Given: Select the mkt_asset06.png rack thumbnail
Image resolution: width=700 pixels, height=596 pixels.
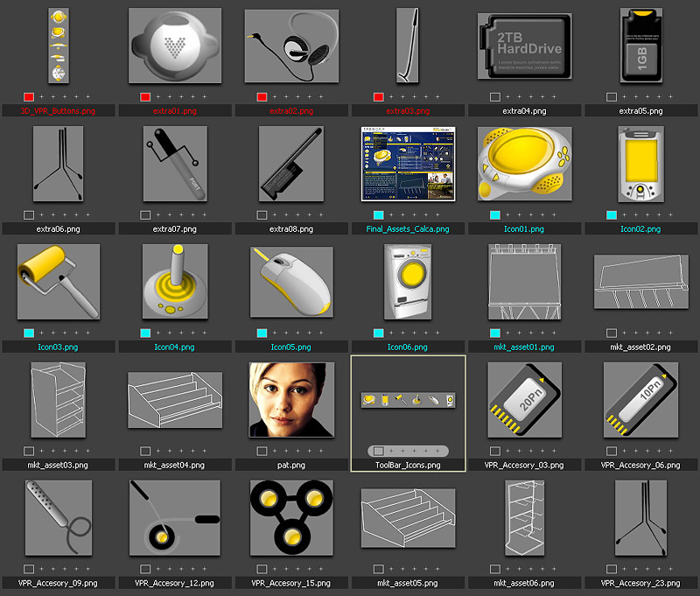Looking at the screenshot, I should 523,518.
